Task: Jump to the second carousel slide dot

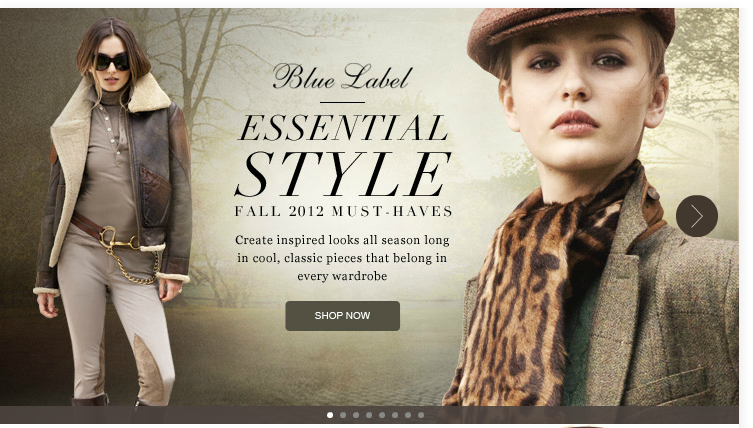Action: [x=343, y=415]
